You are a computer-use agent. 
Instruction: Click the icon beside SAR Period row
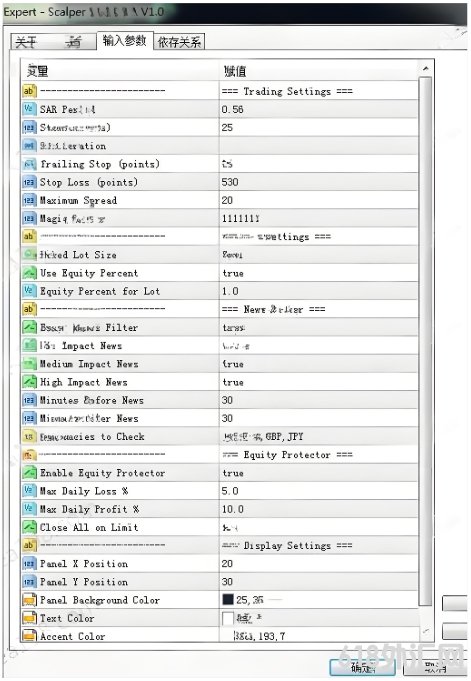point(29,109)
